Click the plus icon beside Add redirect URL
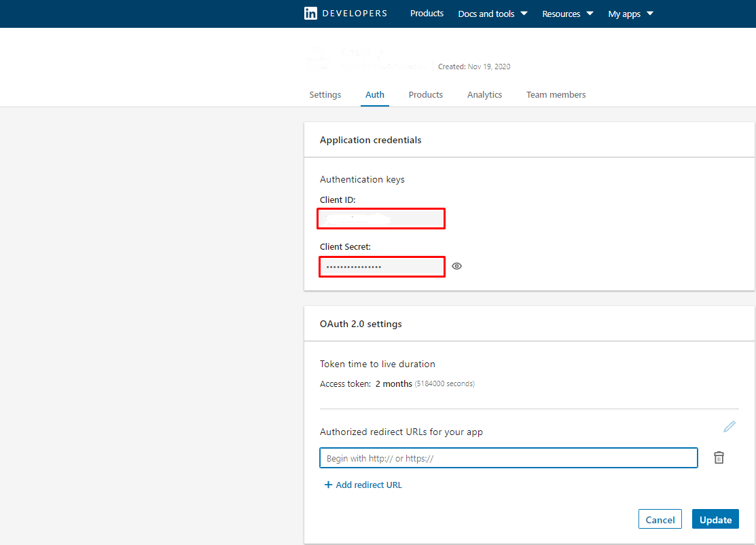The height and width of the screenshot is (545, 756). [328, 485]
